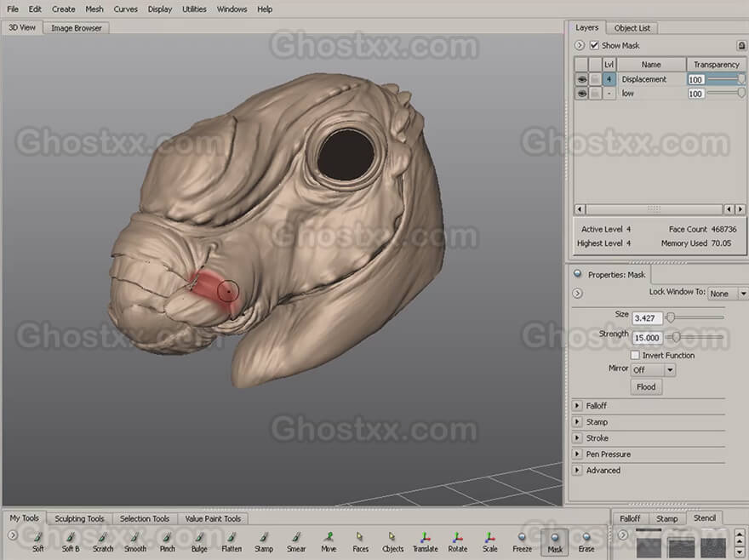749x560 pixels.
Task: Open tool tray circular arrow menu
Action: 13,535
